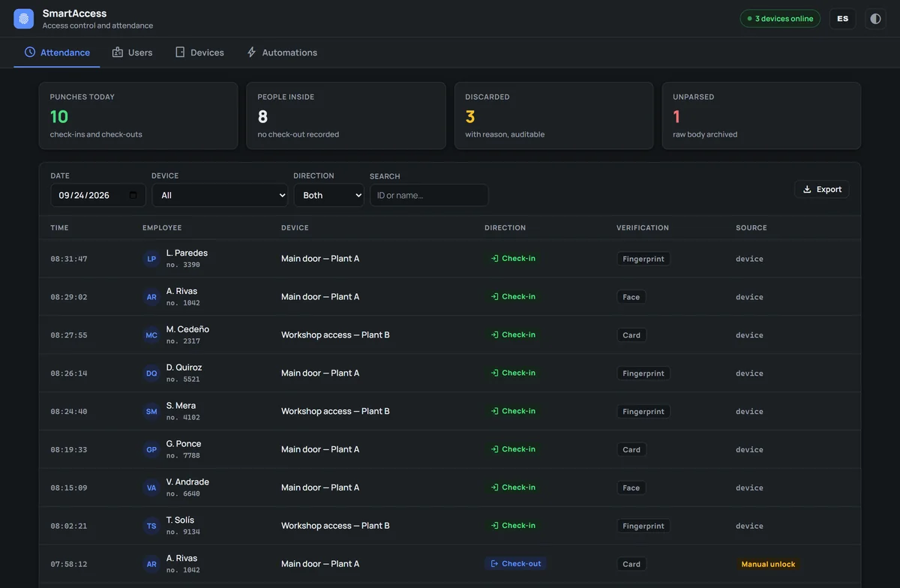Viewport: 900px width, 588px height.
Task: Click the SOURCE column header
Action: 751,228
